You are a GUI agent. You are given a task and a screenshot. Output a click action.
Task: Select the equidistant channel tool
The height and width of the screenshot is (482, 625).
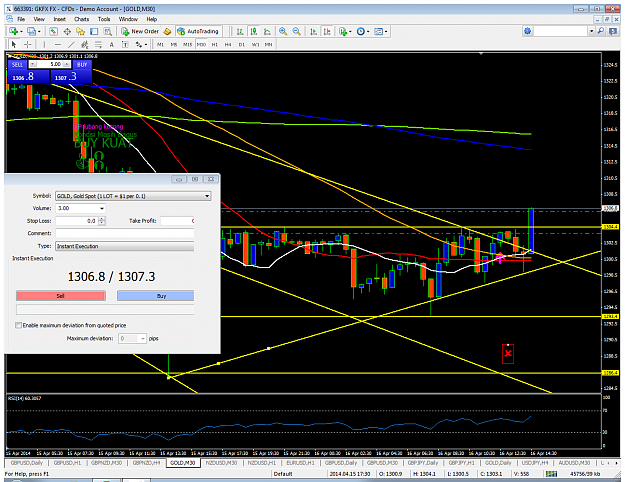[x=85, y=44]
